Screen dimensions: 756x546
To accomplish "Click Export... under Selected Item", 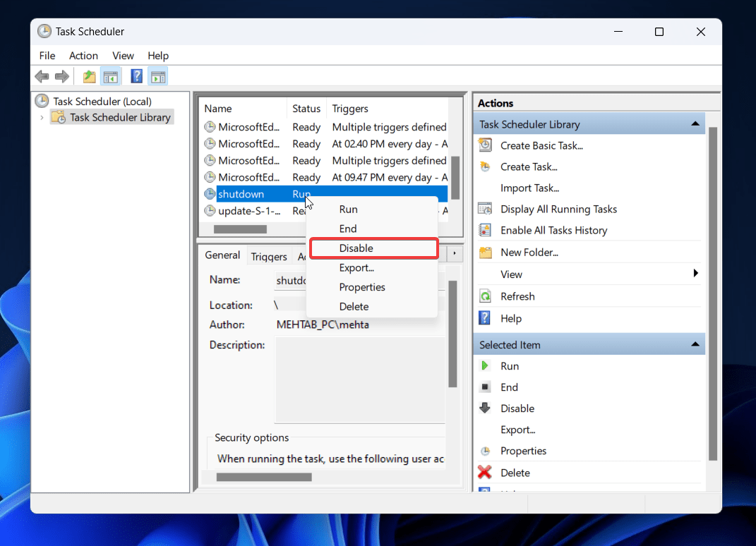I will 518,430.
